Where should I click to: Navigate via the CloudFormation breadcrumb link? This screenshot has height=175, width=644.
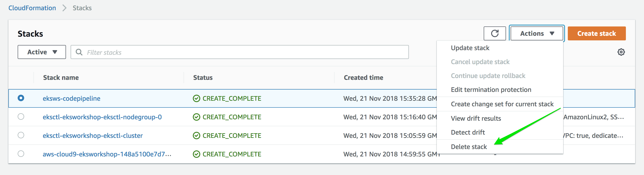32,8
